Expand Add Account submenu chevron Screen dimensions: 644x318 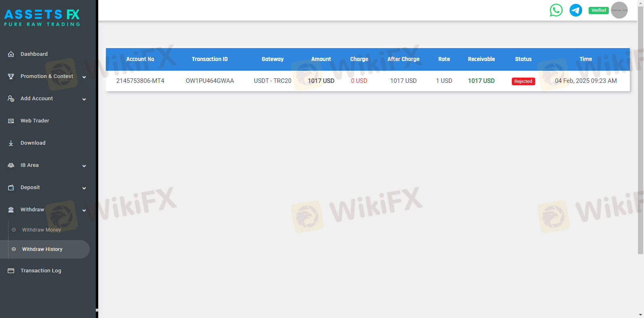pos(84,99)
